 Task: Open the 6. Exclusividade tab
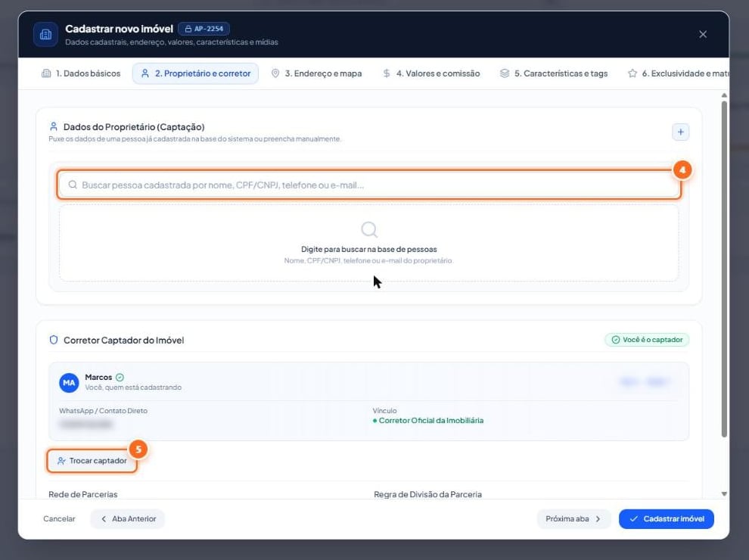coord(679,73)
